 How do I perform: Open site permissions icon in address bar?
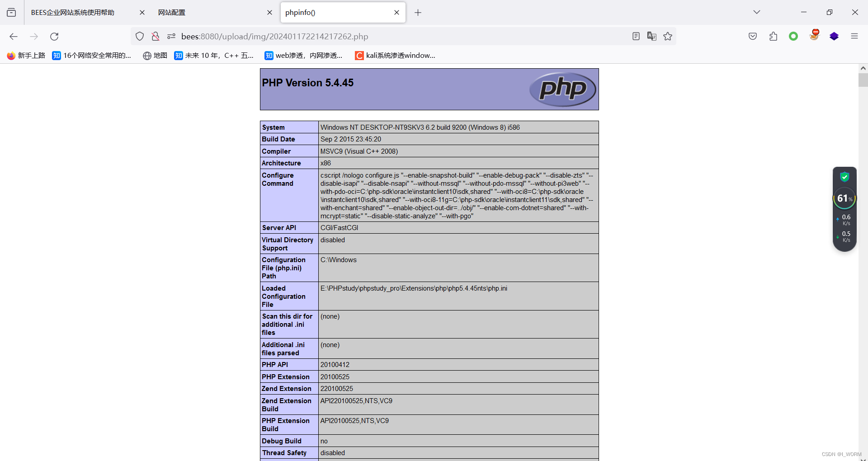click(171, 36)
